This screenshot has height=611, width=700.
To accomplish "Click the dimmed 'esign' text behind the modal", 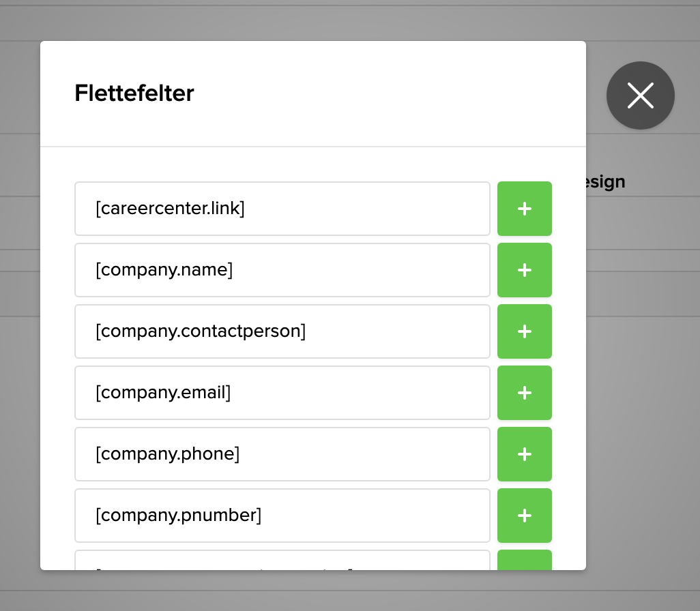I will pos(604,181).
